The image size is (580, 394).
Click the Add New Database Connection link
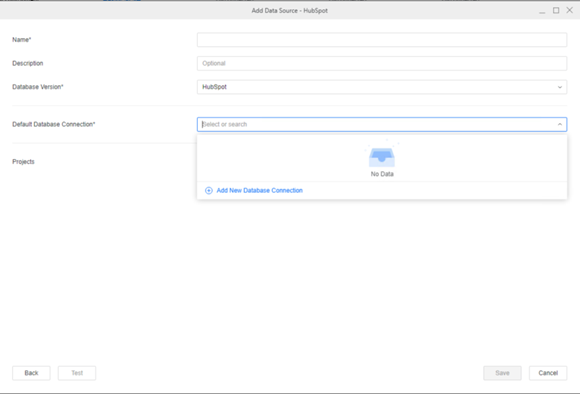coord(259,191)
